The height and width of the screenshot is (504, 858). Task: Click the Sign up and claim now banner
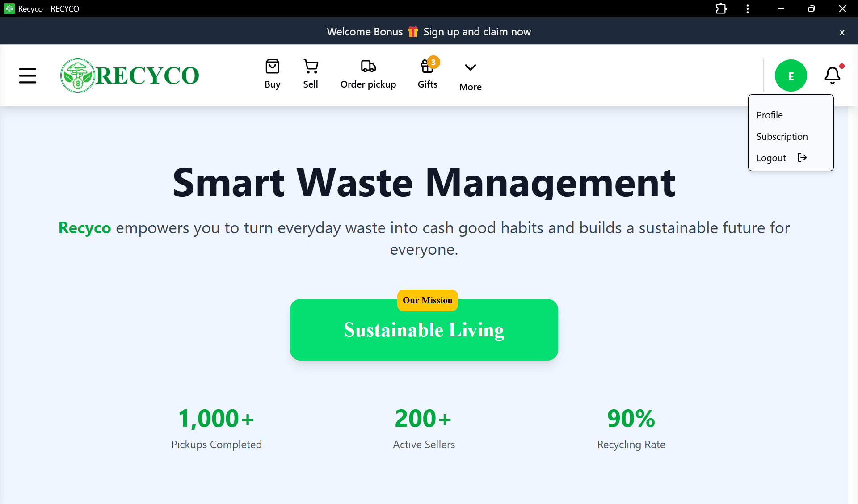coord(477,31)
